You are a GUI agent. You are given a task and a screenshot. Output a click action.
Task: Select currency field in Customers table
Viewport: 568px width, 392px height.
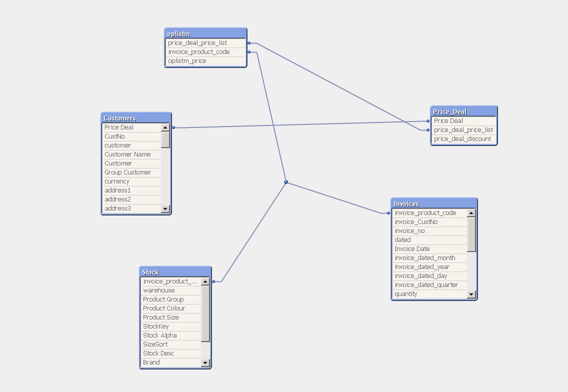[131, 181]
